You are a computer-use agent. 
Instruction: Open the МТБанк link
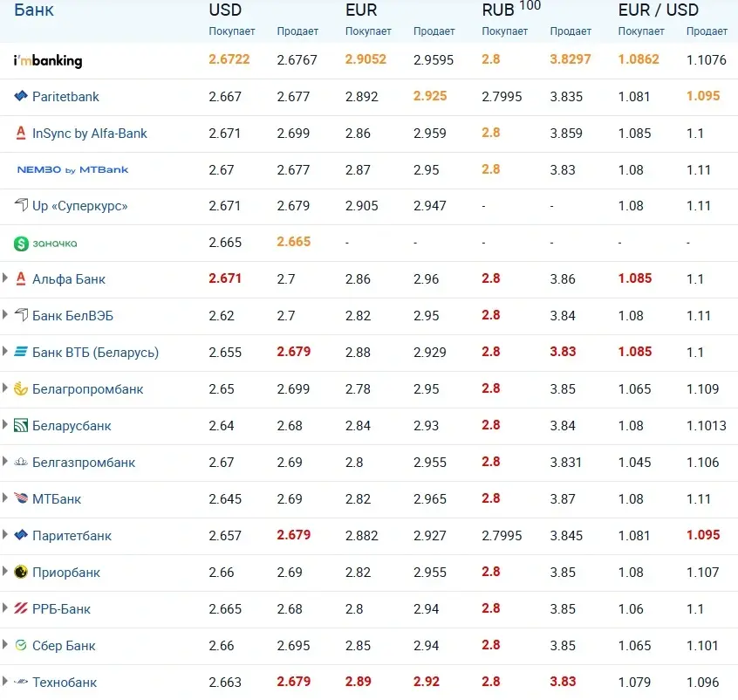pos(57,499)
